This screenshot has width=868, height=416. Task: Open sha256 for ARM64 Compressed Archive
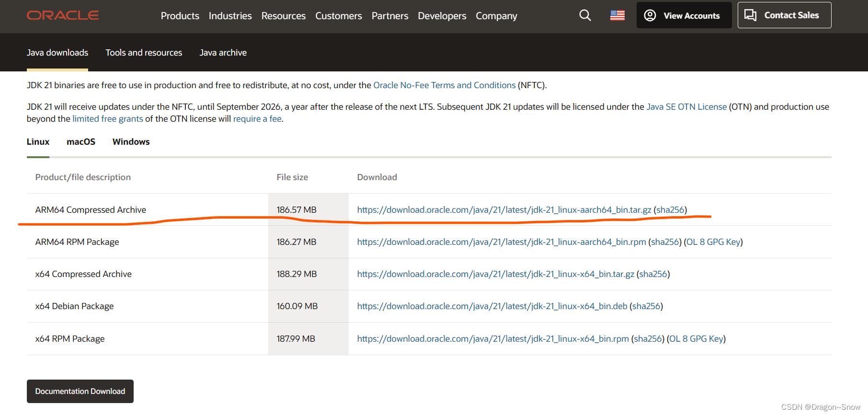click(x=670, y=210)
